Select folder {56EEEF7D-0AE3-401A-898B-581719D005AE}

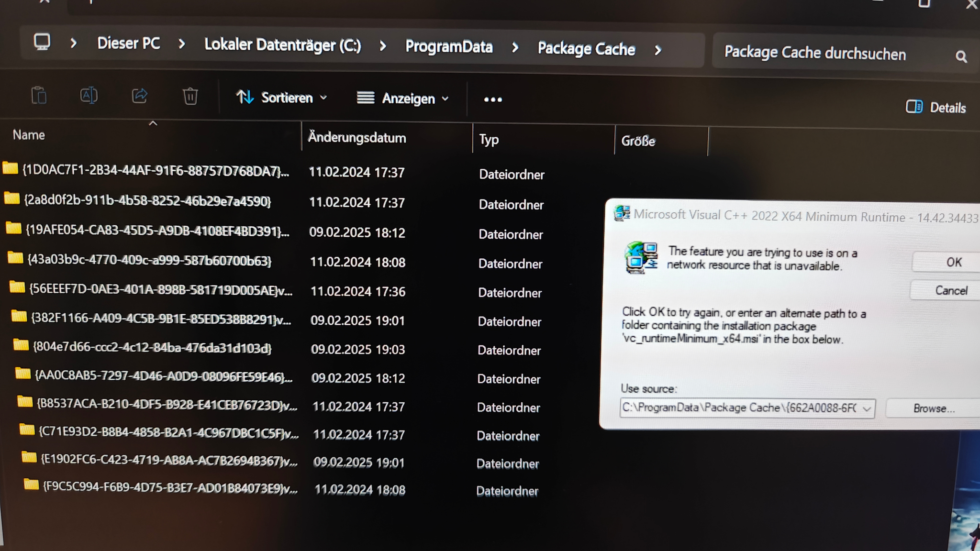coord(161,290)
